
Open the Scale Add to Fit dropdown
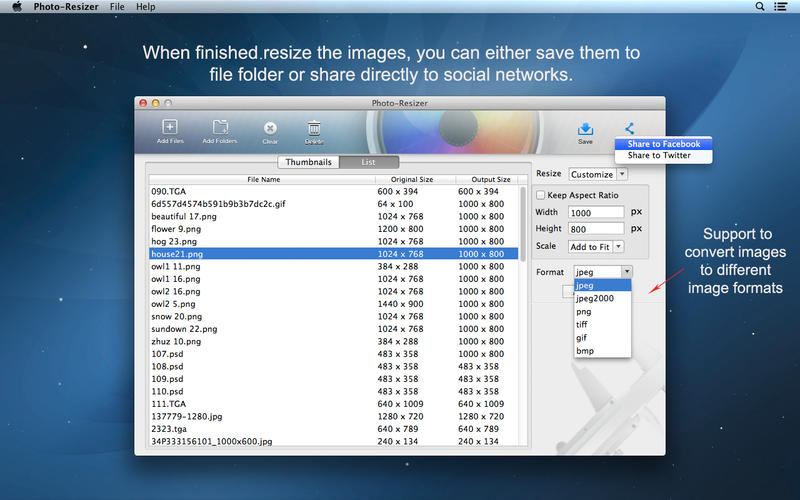(596, 246)
